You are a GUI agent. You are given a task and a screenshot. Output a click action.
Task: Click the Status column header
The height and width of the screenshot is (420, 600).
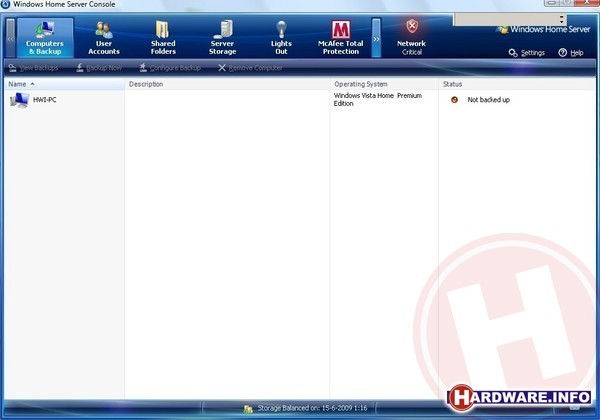517,84
